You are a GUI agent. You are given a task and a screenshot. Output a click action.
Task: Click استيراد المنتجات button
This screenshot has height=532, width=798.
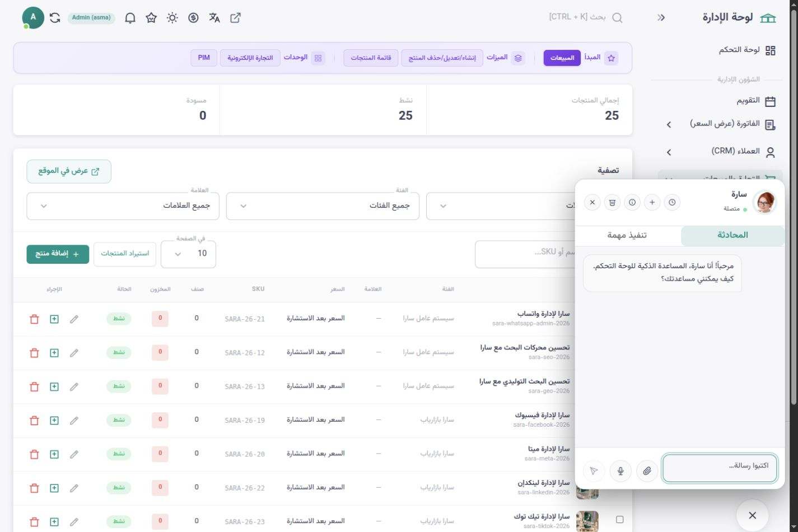click(x=125, y=254)
